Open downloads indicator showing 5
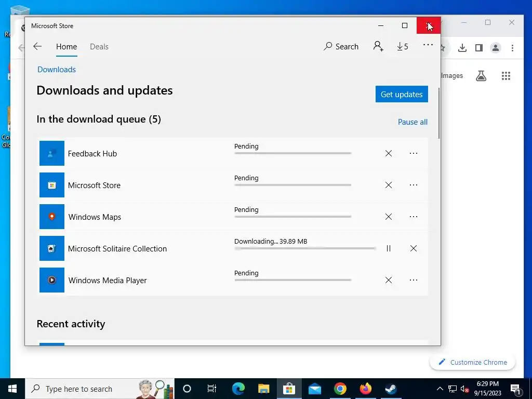The width and height of the screenshot is (532, 399). tap(403, 46)
